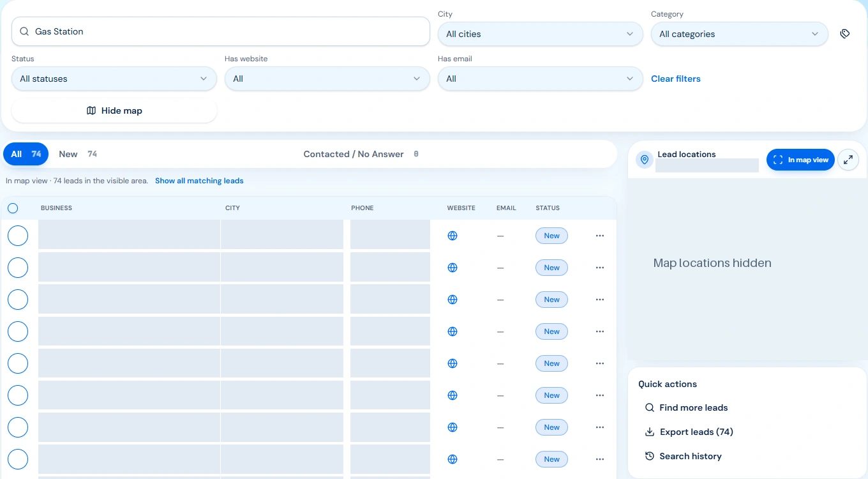Click the EMAIL column header
This screenshot has width=868, height=479.
pyautogui.click(x=506, y=208)
